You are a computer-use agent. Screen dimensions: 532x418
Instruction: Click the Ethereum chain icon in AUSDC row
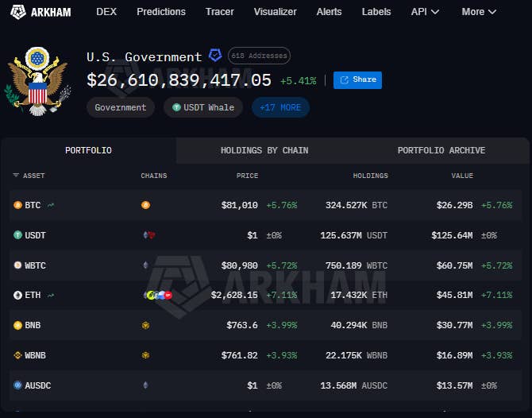click(145, 385)
